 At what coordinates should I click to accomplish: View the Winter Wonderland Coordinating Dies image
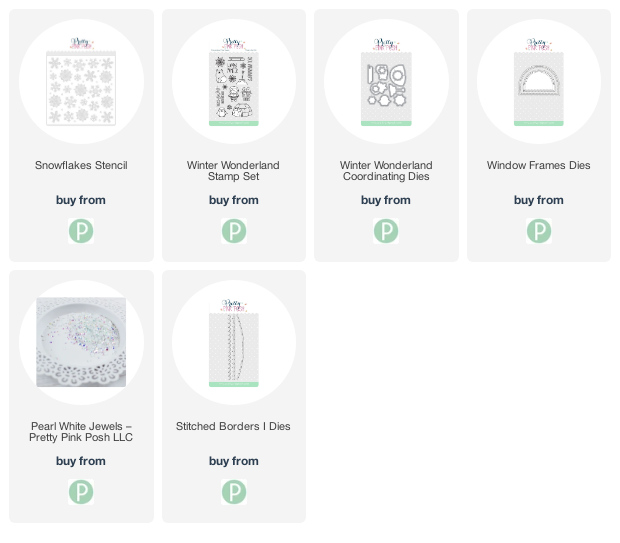pyautogui.click(x=386, y=81)
